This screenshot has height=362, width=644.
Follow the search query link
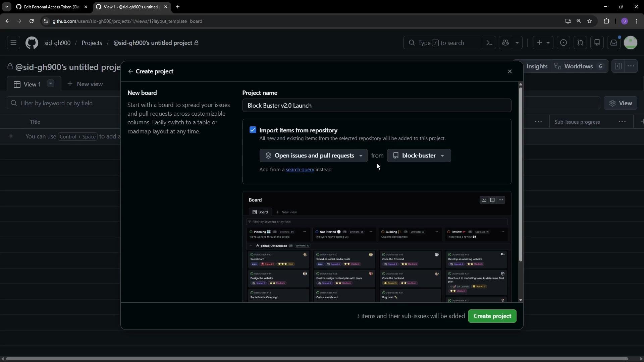[300, 170]
